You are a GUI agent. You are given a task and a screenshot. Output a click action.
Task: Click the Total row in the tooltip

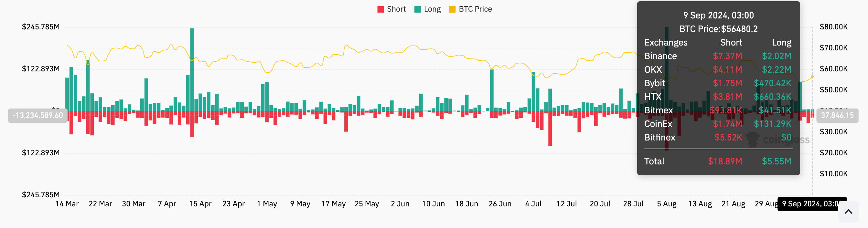click(x=718, y=161)
